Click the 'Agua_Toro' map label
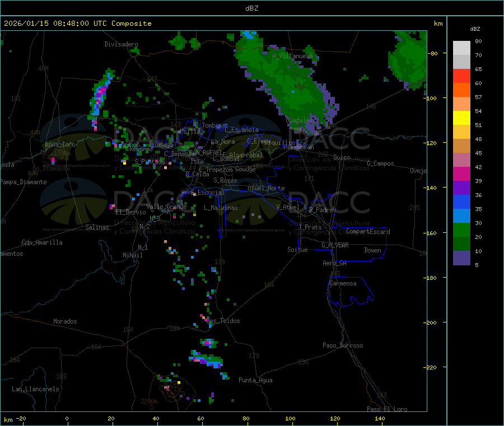 click(60, 144)
